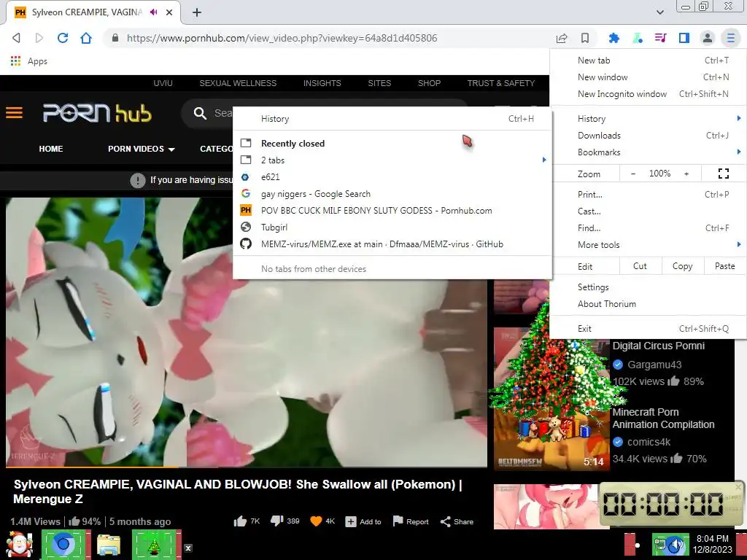747x560 pixels.
Task: Open the profile avatar menu
Action: pyautogui.click(x=708, y=38)
